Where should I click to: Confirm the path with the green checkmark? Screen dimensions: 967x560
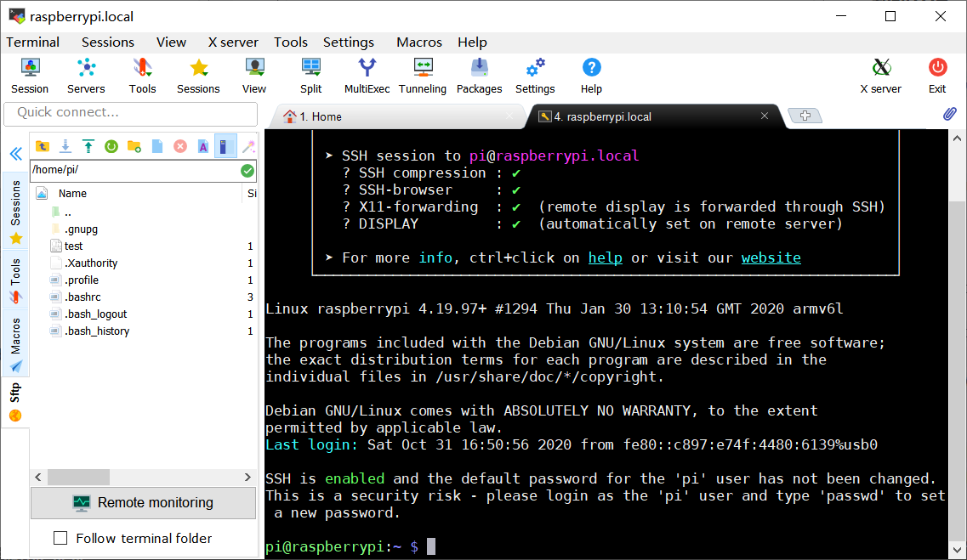click(247, 171)
